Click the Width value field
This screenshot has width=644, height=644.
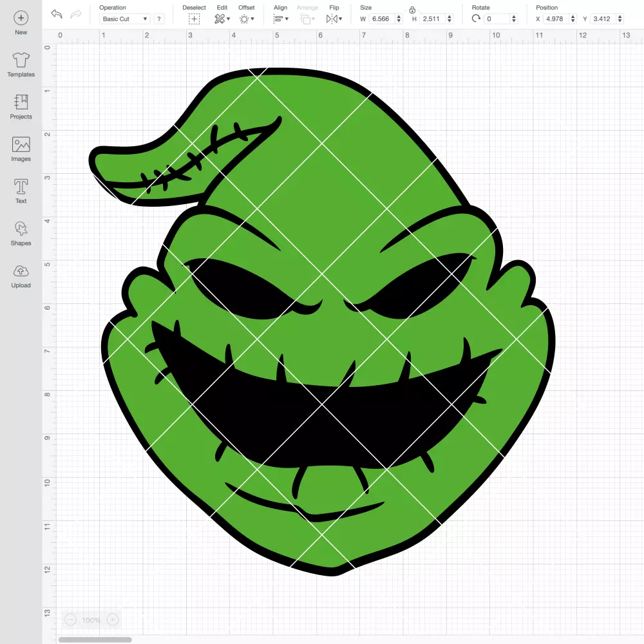point(381,19)
